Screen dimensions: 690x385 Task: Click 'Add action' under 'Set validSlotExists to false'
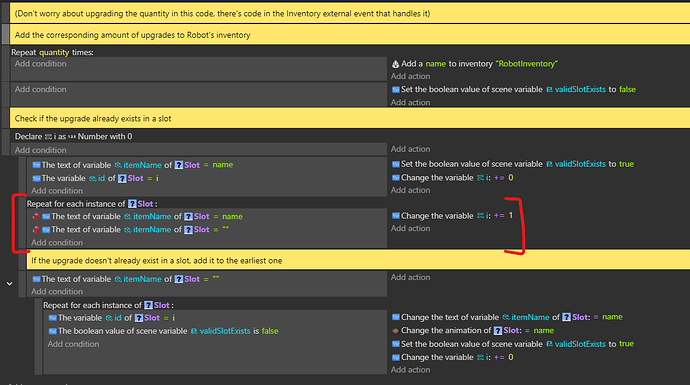[410, 103]
